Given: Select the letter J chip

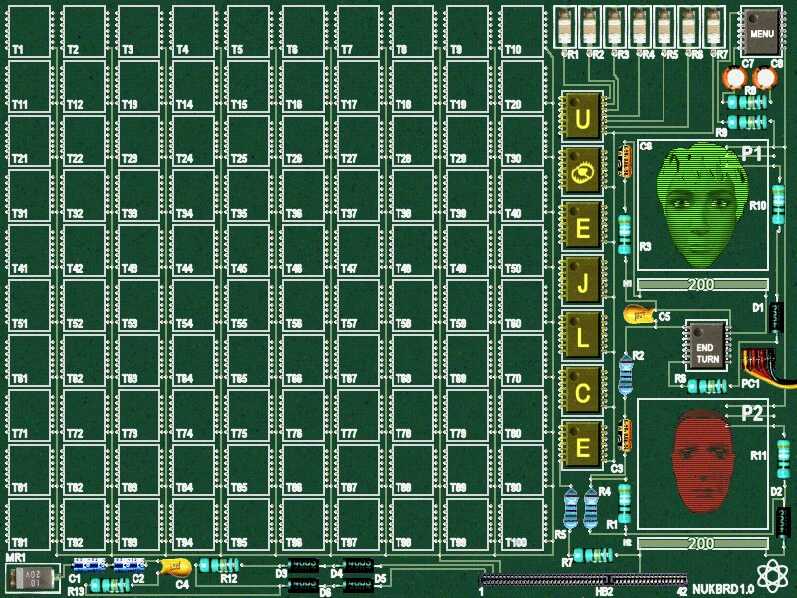Looking at the screenshot, I should pos(582,284).
